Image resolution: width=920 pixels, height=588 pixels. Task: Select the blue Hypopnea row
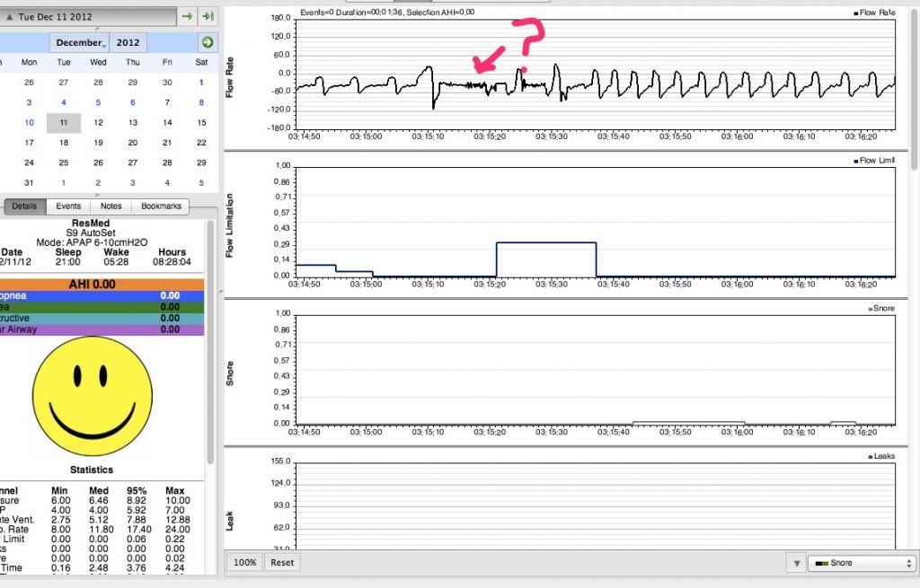(x=102, y=296)
